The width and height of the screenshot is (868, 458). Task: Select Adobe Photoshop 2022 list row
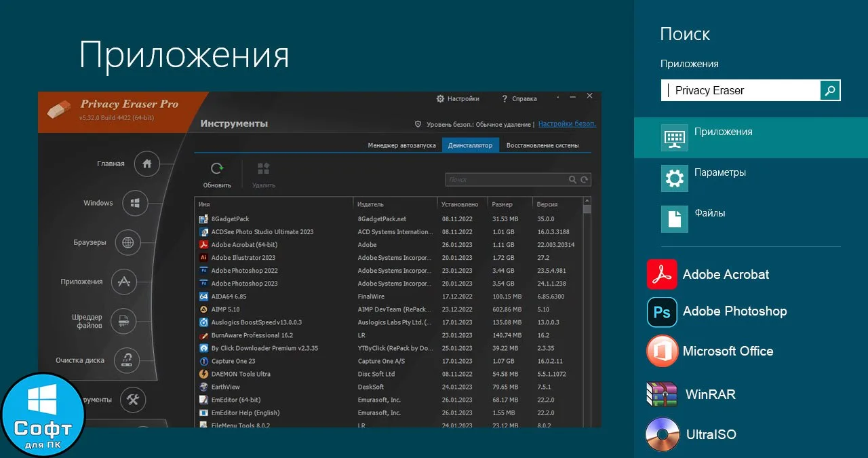click(x=389, y=271)
